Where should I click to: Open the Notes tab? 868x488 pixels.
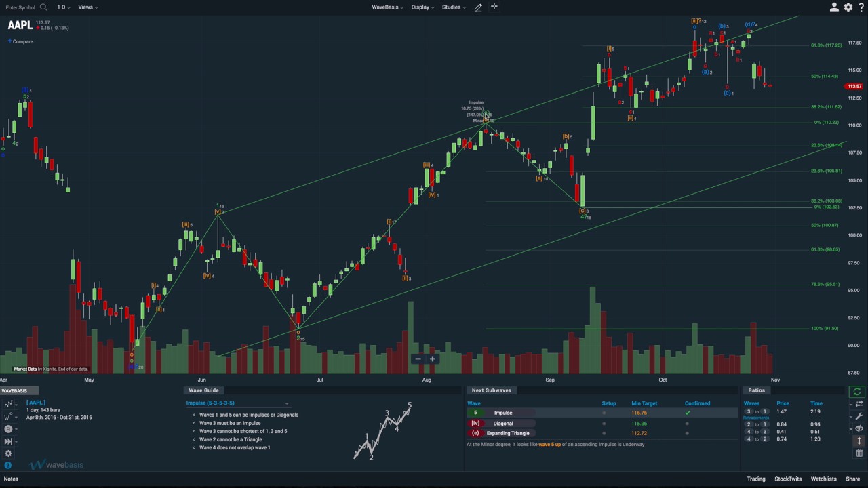point(11,479)
